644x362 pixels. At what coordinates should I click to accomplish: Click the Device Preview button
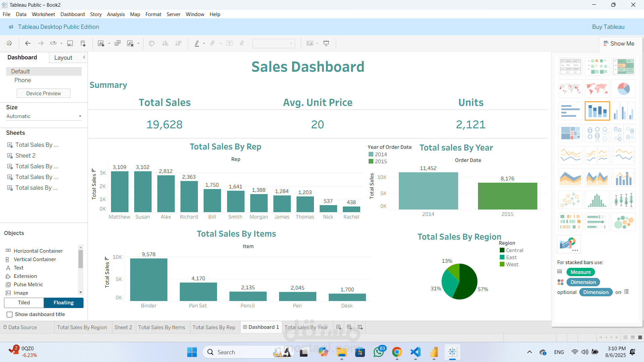click(x=44, y=93)
